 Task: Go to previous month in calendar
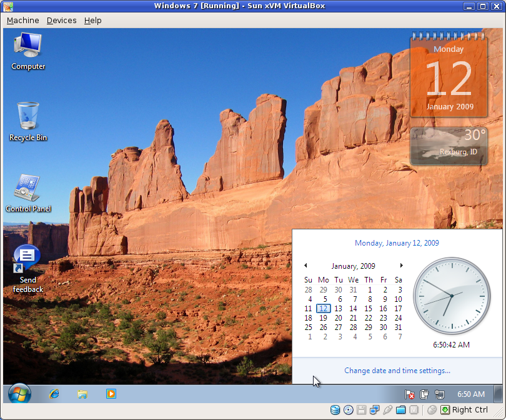[x=305, y=266]
